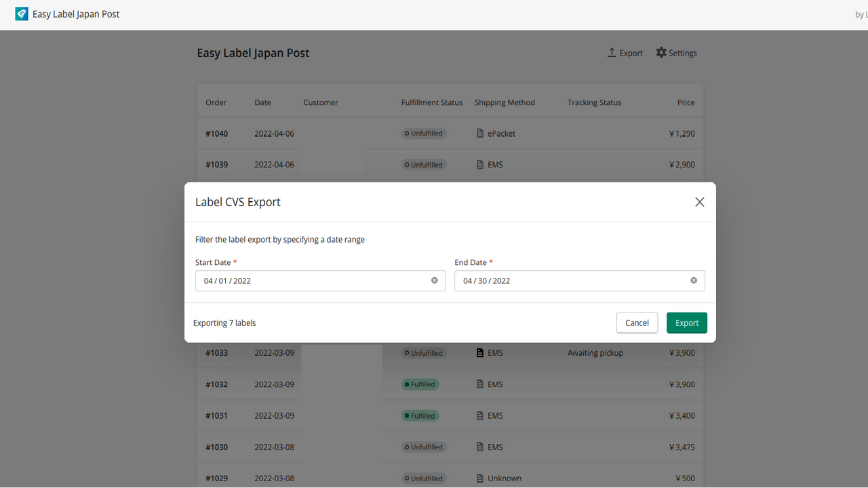Screen dimensions: 868x488
Task: Click Awaiting pickup tracking status
Action: pos(595,353)
